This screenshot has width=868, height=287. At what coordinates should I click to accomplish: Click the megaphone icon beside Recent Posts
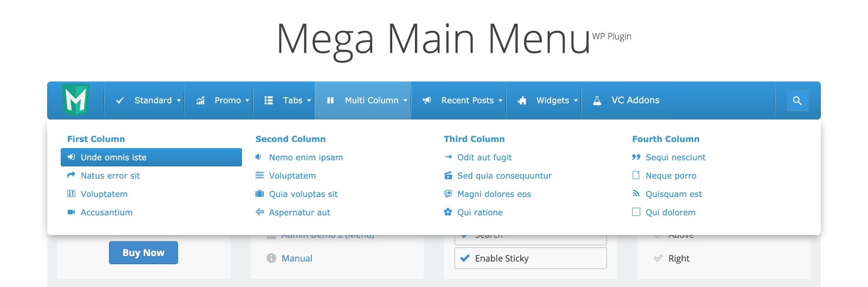coord(427,100)
